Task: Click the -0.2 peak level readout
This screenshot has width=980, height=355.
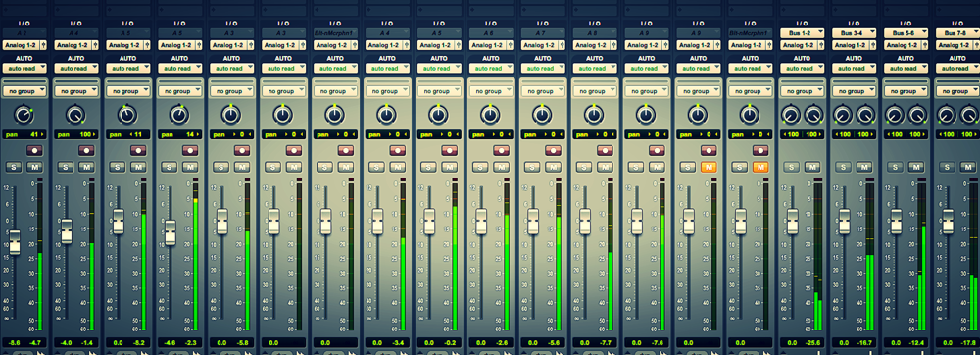Action: click(450, 342)
